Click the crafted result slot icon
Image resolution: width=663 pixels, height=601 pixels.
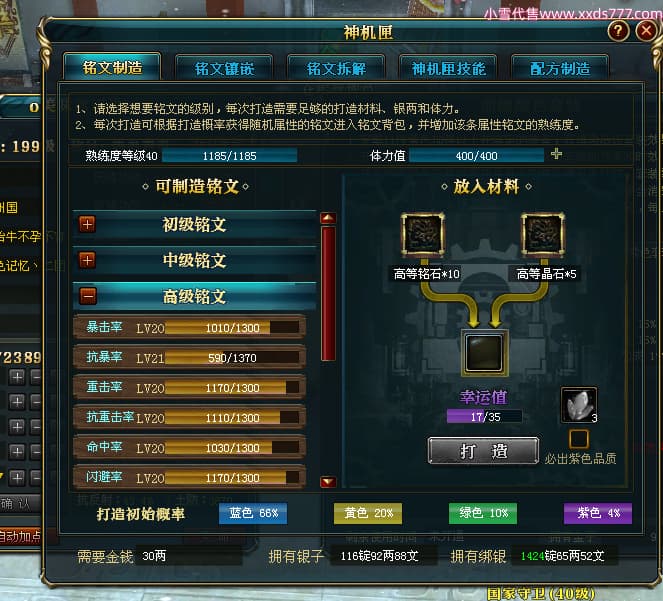pos(485,353)
